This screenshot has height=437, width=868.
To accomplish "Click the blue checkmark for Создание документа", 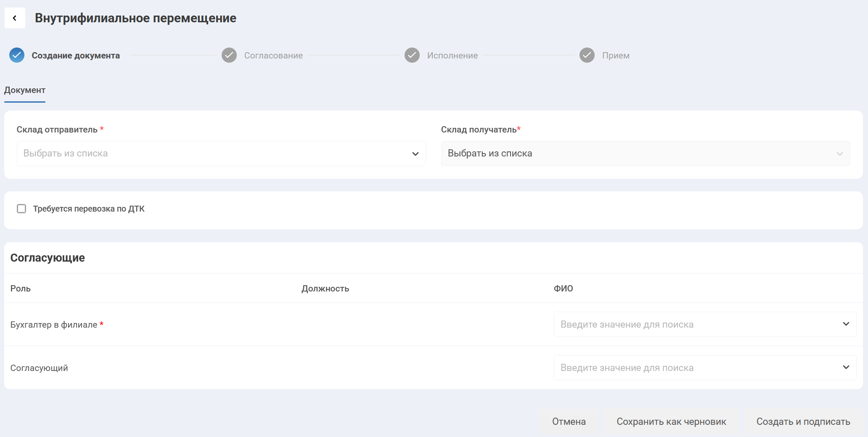I will pyautogui.click(x=17, y=55).
